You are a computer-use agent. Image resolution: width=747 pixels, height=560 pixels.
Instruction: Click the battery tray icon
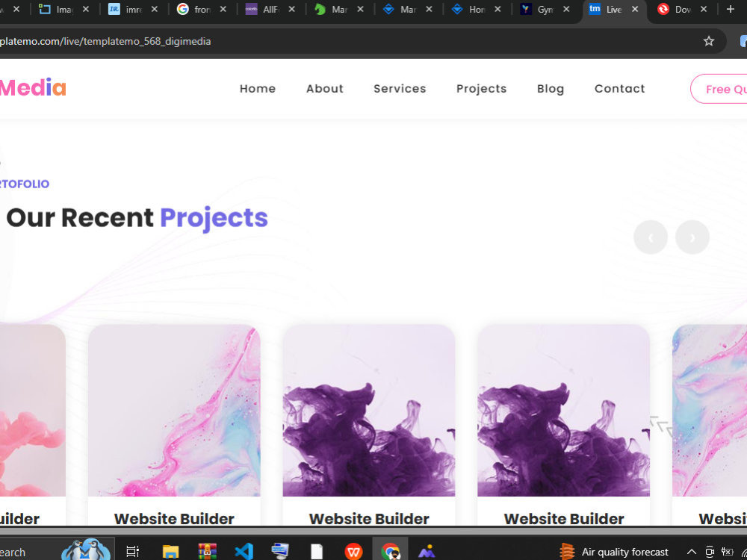728,552
